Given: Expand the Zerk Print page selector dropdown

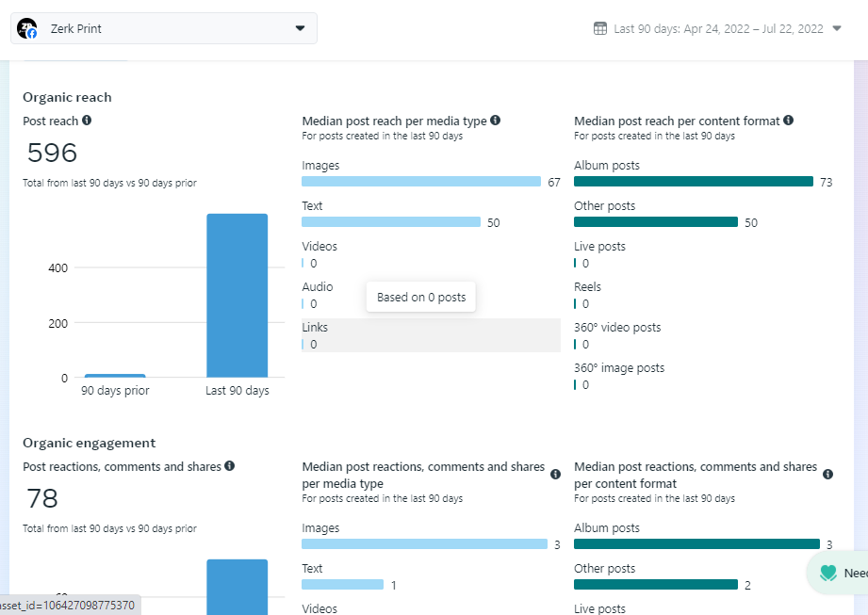Looking at the screenshot, I should [300, 28].
